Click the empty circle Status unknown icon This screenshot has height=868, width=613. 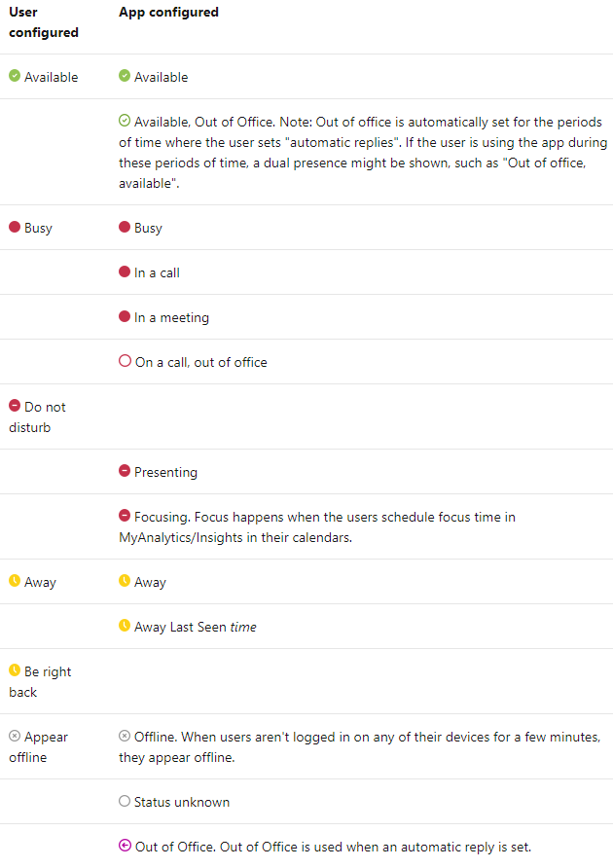point(125,801)
